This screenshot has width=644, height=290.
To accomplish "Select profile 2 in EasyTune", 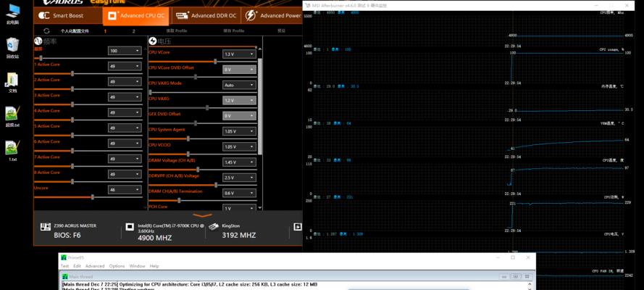I will [133, 30].
